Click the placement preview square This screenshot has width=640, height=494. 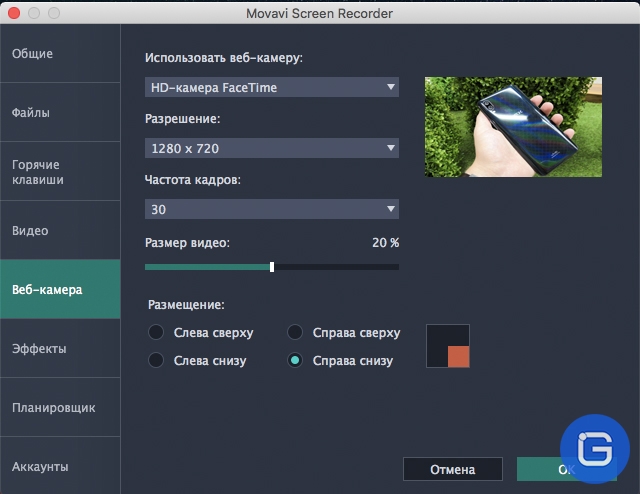coord(448,346)
